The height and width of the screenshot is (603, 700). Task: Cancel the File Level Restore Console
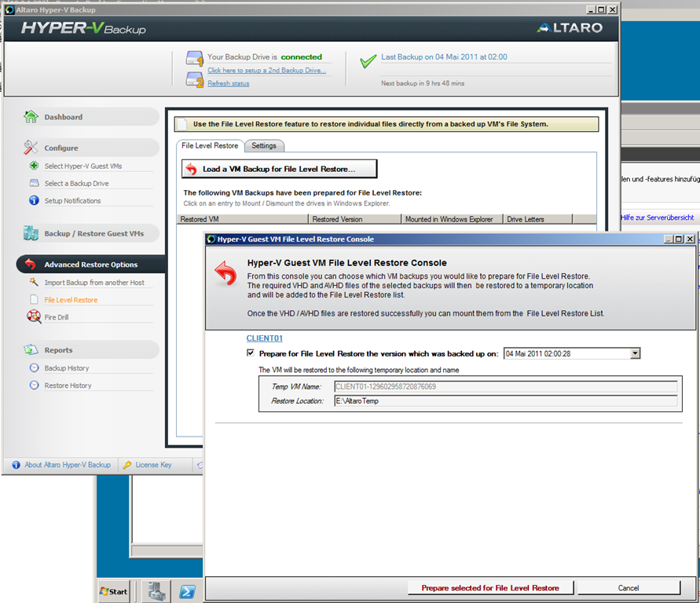(629, 588)
